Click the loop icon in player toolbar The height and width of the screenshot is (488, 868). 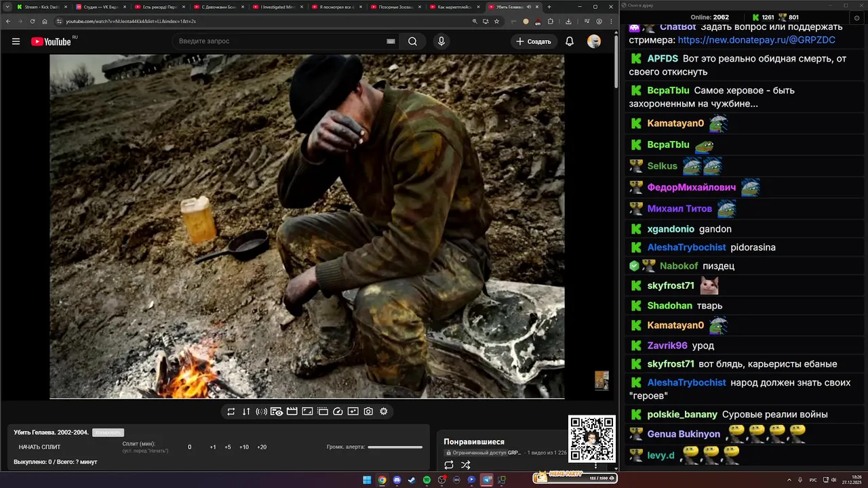click(x=231, y=411)
